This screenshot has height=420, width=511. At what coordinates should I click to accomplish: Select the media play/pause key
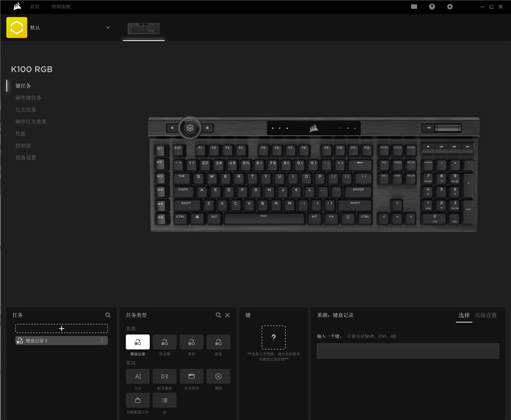click(x=454, y=147)
